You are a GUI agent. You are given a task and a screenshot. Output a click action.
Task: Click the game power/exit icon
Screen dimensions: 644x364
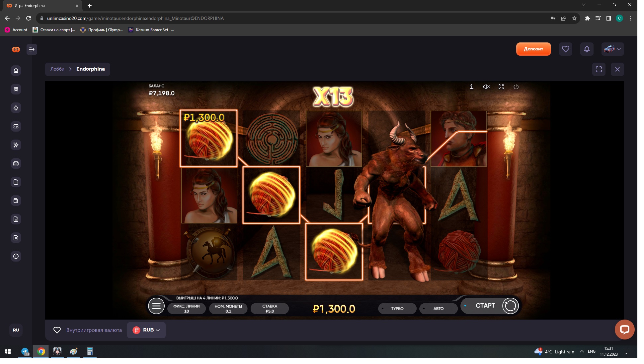coord(516,87)
